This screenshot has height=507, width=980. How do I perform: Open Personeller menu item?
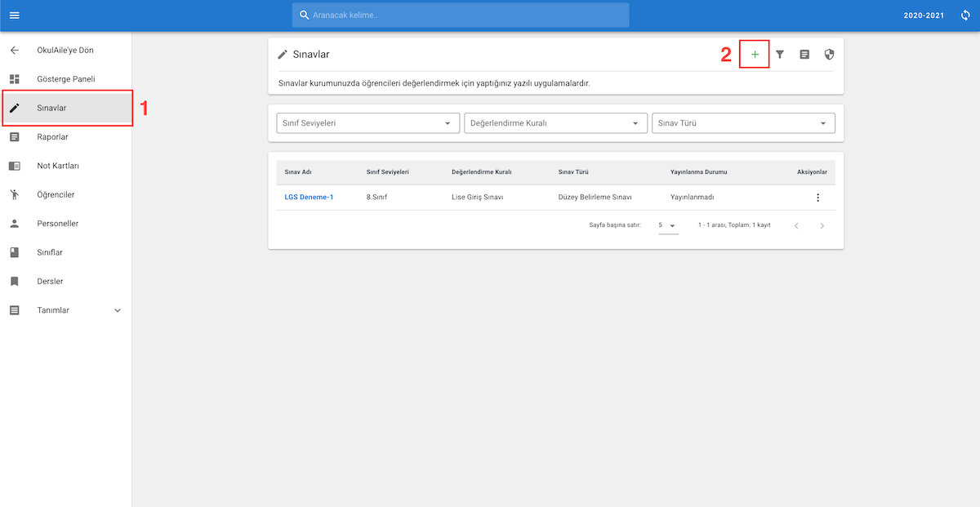pos(66,224)
